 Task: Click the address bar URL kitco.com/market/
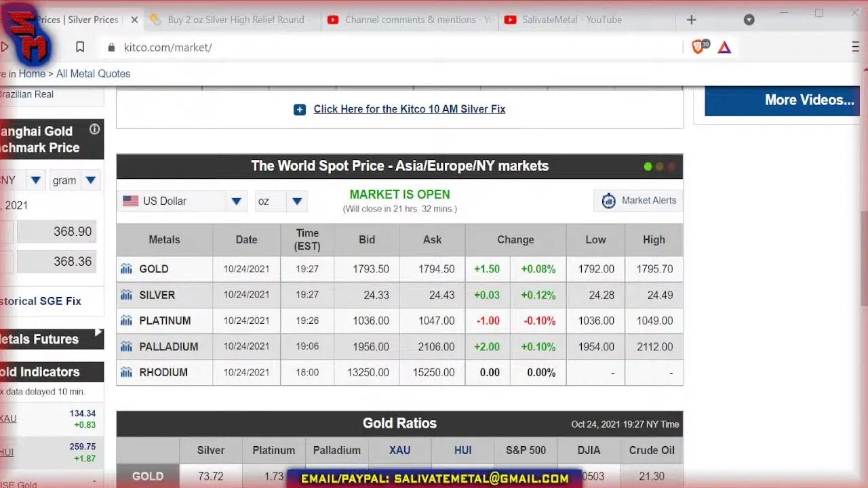(168, 47)
